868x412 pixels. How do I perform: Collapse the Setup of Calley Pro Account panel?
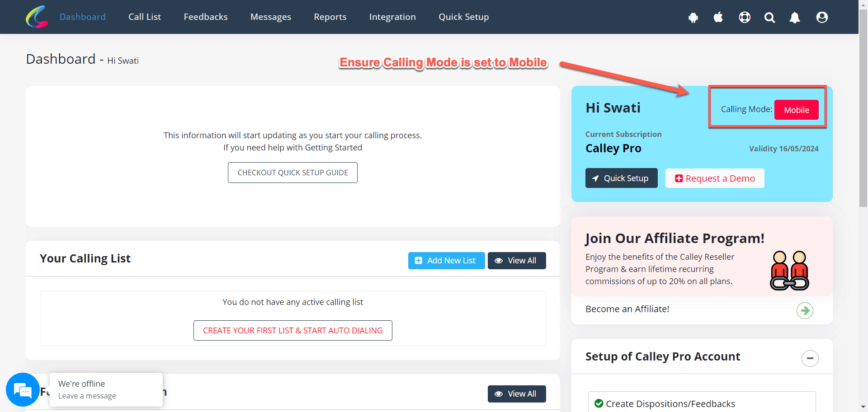coord(810,358)
